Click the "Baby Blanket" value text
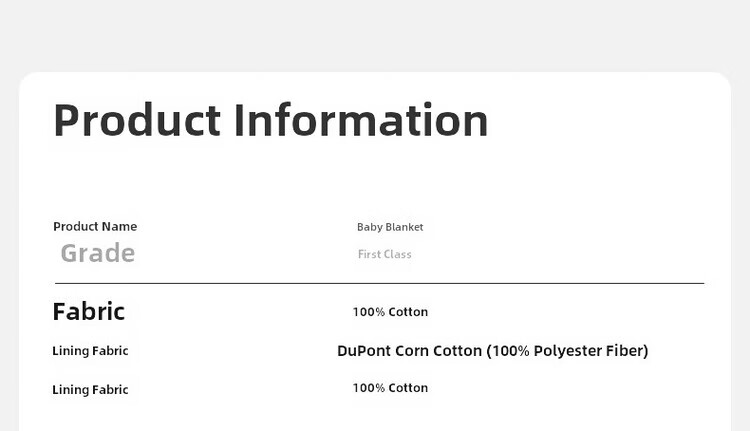 pyautogui.click(x=390, y=228)
